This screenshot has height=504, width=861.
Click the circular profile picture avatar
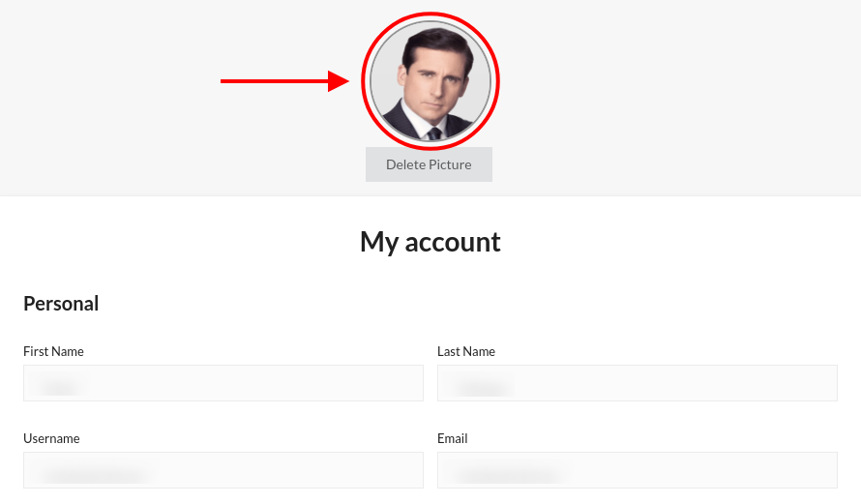(x=430, y=82)
